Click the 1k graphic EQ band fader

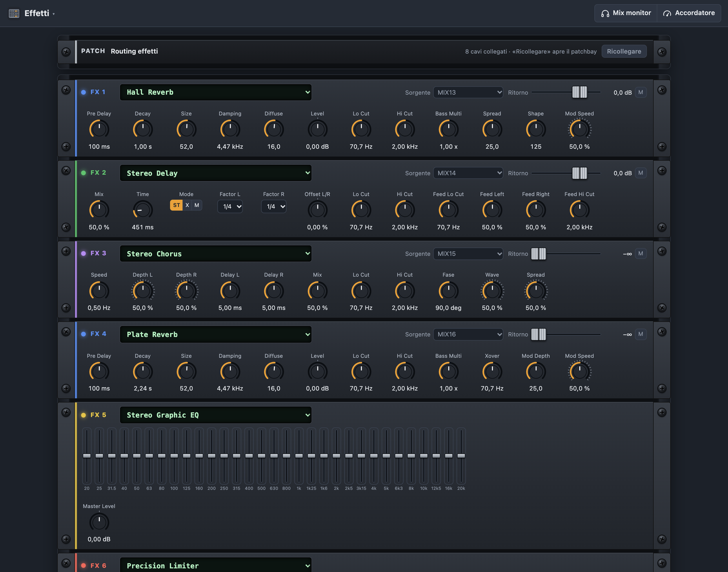[299, 456]
